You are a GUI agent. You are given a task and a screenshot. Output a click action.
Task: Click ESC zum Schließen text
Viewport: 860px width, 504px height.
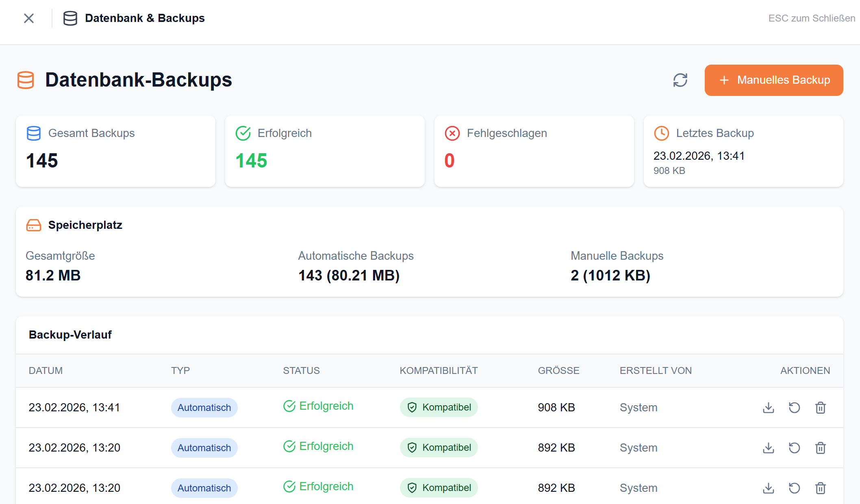[811, 18]
